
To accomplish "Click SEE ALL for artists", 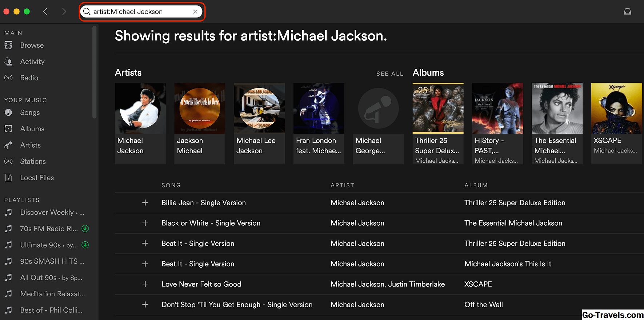I will [389, 74].
